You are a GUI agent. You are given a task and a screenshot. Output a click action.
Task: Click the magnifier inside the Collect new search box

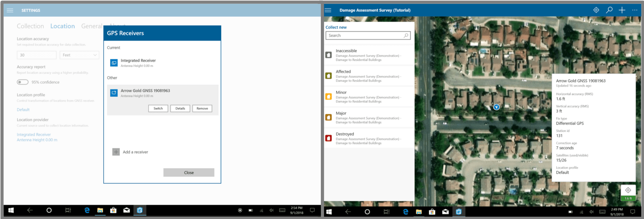coord(406,36)
